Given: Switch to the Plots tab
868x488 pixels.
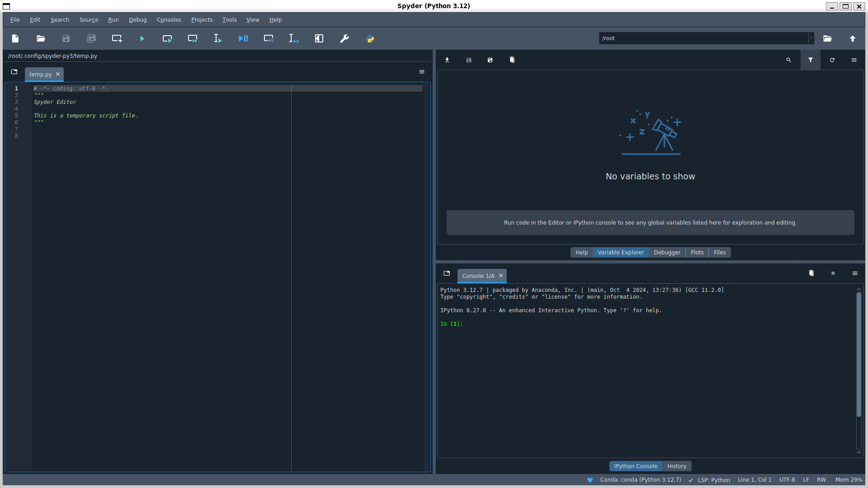Looking at the screenshot, I should (x=697, y=253).
